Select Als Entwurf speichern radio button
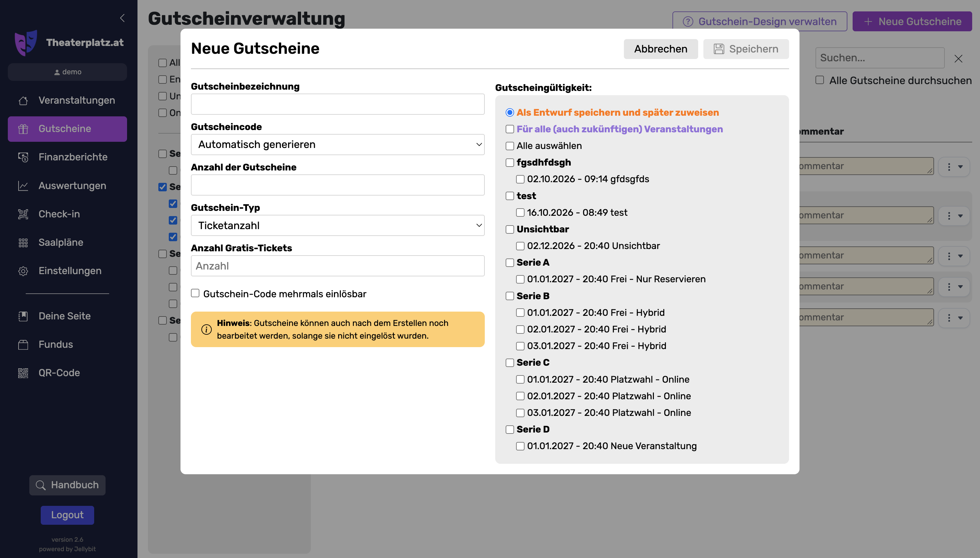This screenshot has width=980, height=558. [510, 112]
